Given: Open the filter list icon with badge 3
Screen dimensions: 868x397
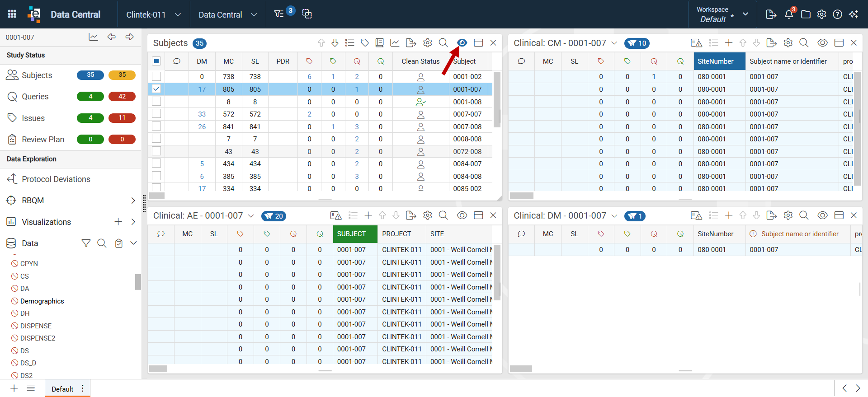Looking at the screenshot, I should pos(279,14).
